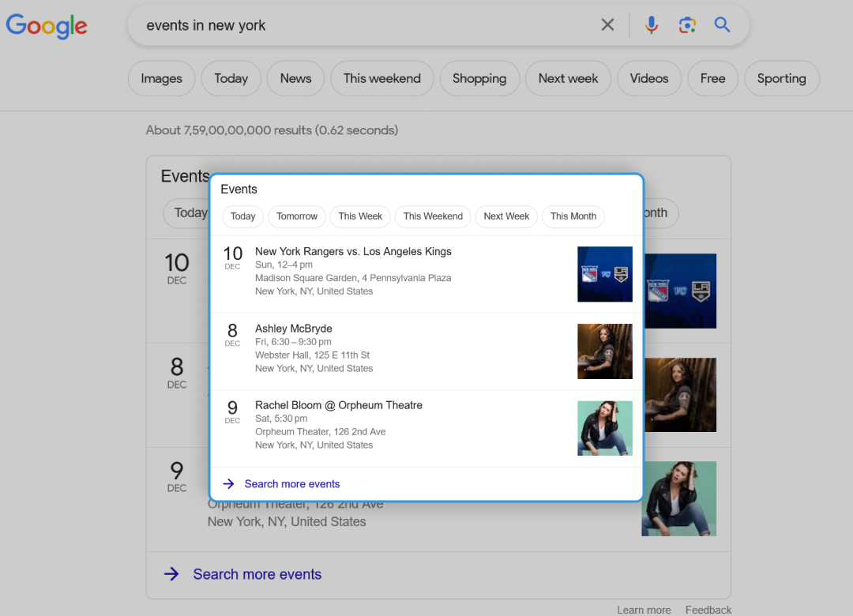
Task: Click Search more events link below popup
Action: pos(257,574)
